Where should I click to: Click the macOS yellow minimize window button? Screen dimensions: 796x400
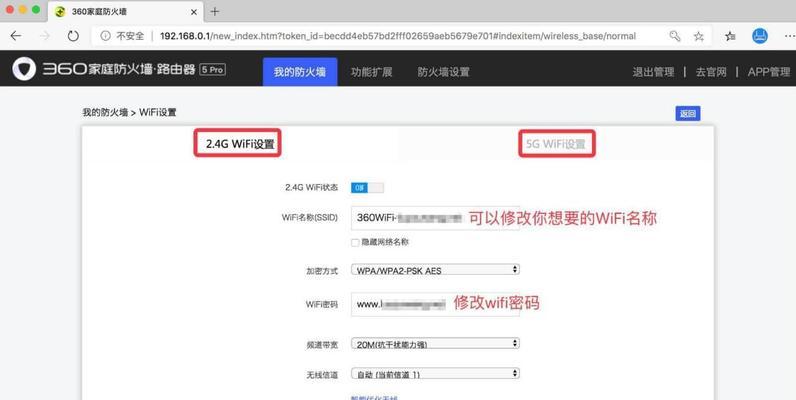[x=22, y=10]
